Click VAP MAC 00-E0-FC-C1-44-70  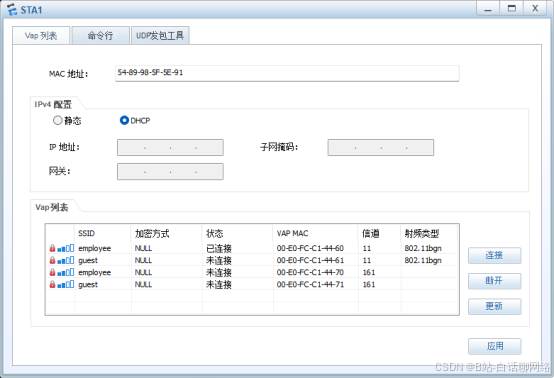(x=310, y=272)
